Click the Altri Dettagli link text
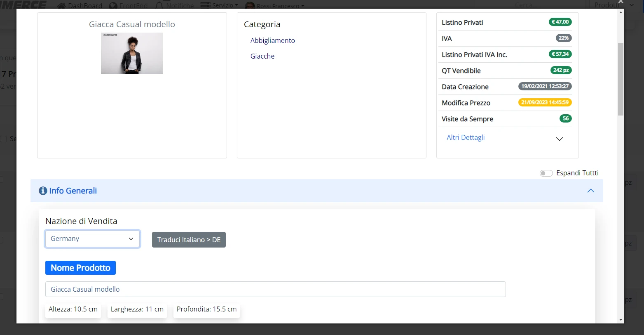The image size is (644, 335). (466, 137)
